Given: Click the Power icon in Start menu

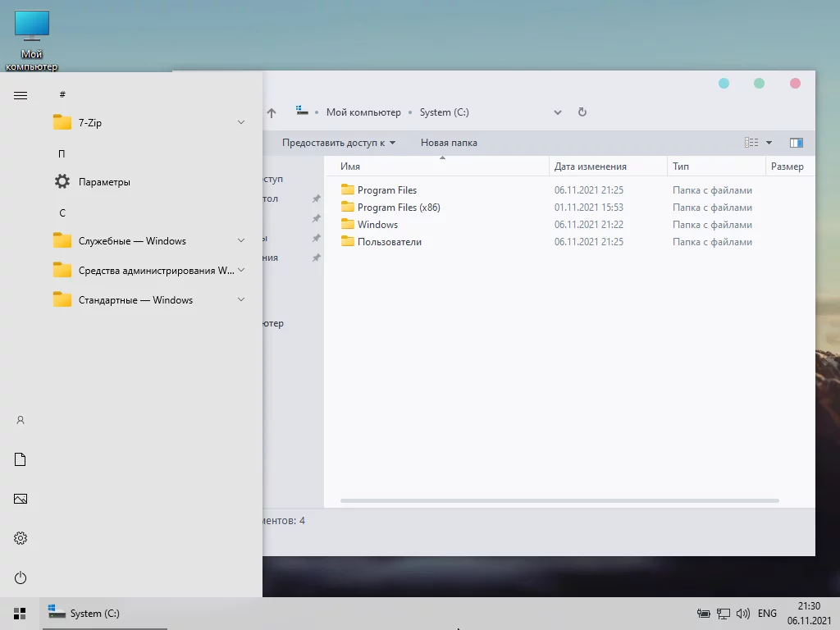Looking at the screenshot, I should click(21, 577).
